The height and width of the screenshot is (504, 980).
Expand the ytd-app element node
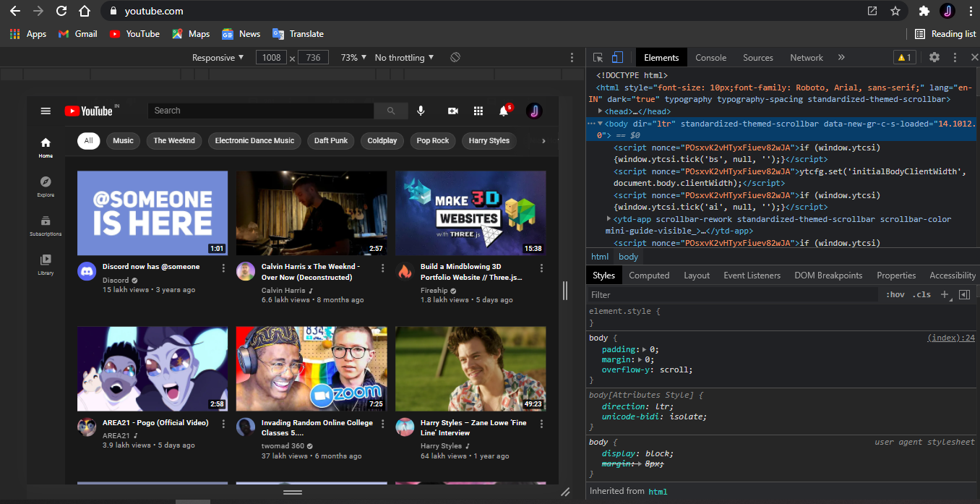(x=609, y=218)
